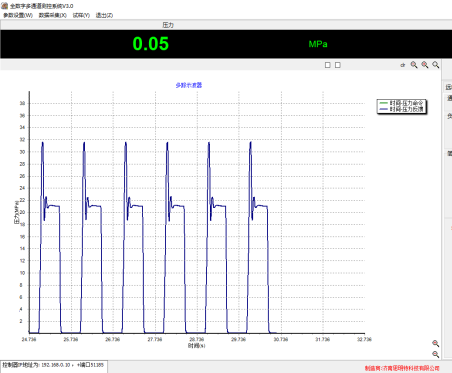Click the red manufacturer text in status bar
Screen dimensions: 452x373
[402, 368]
